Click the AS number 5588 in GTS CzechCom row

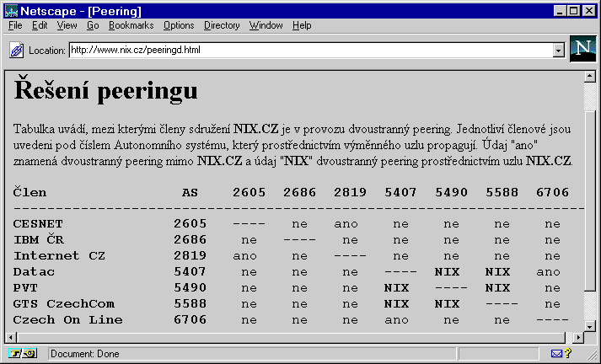(x=190, y=304)
